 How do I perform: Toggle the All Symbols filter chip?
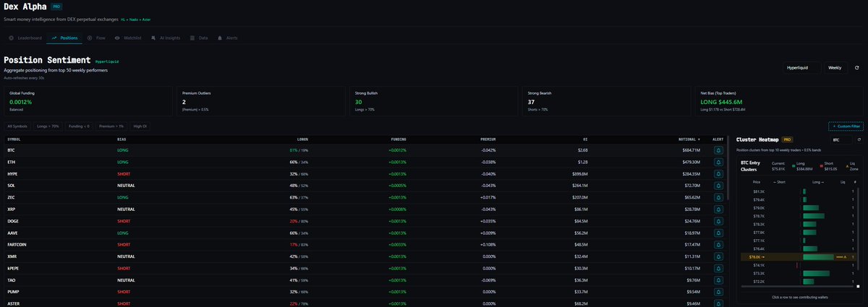[x=17, y=126]
